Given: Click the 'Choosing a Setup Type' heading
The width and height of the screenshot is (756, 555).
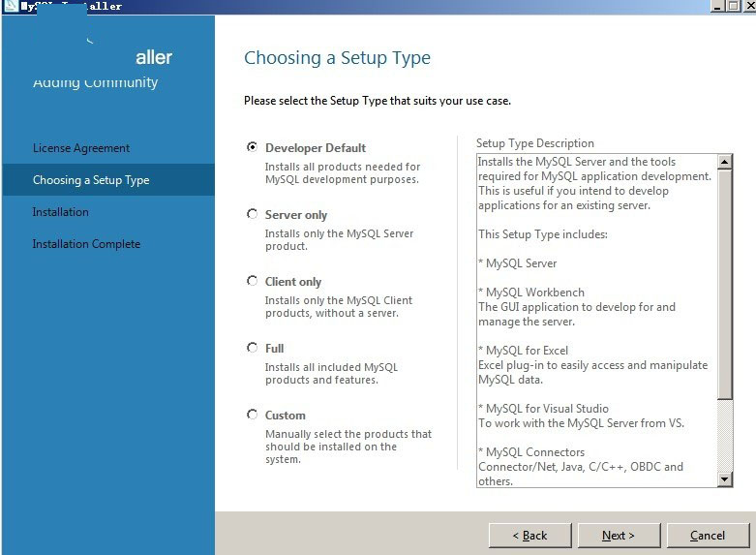Looking at the screenshot, I should [337, 58].
